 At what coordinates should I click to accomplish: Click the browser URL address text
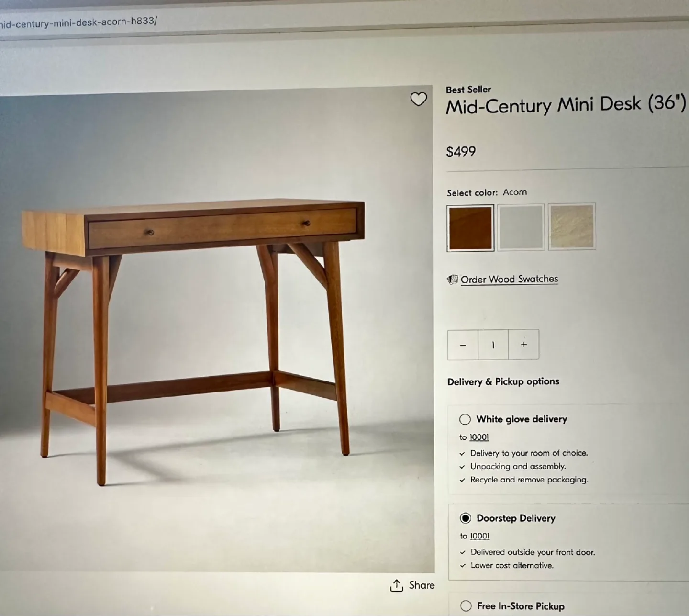(78, 22)
